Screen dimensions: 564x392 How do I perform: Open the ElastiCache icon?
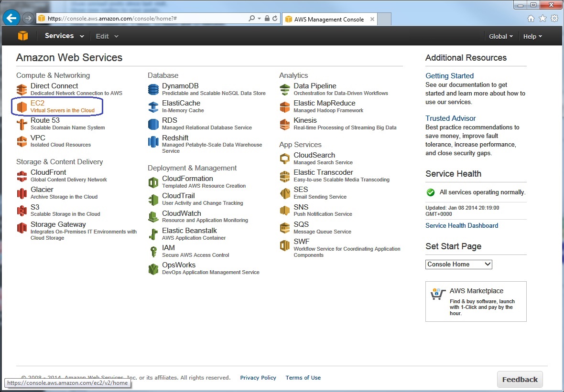pyautogui.click(x=153, y=106)
